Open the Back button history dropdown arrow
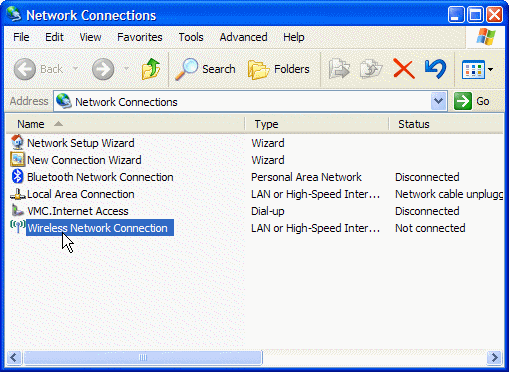509x372 pixels. tap(76, 69)
